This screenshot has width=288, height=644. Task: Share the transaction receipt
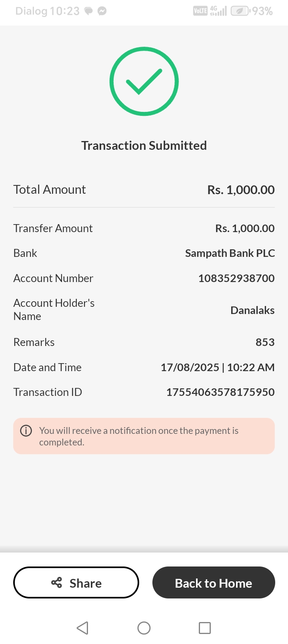tap(76, 583)
